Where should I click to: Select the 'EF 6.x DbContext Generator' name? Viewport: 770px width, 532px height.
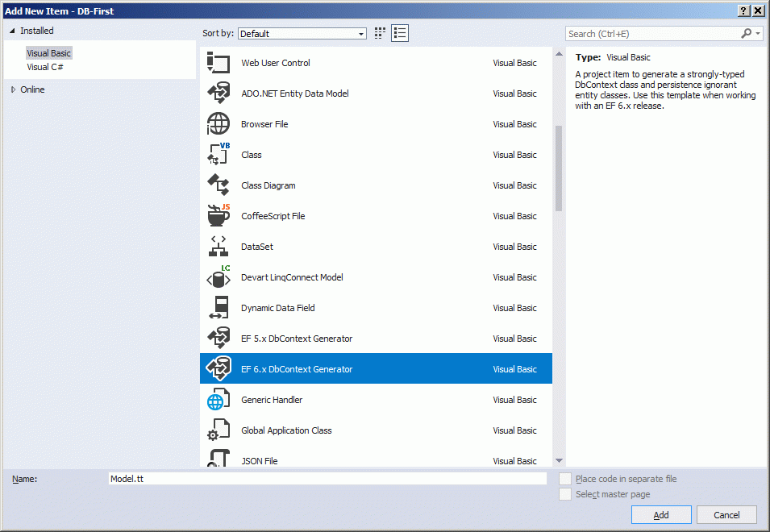297,369
